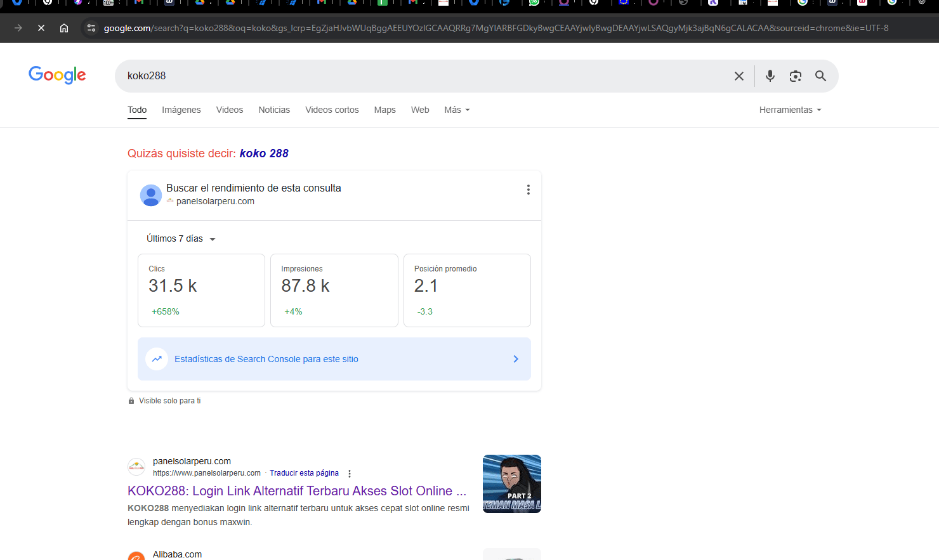Click the Google logo

pyautogui.click(x=57, y=75)
